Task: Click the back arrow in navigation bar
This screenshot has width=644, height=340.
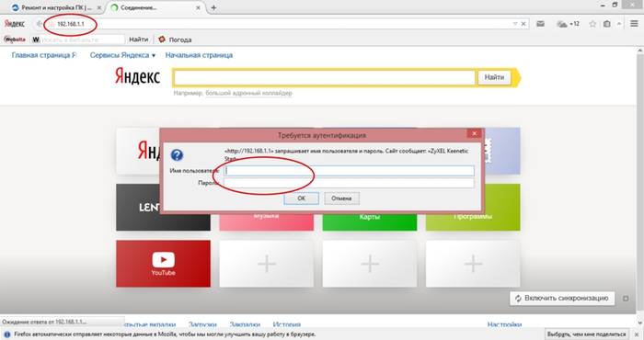Action: pos(39,24)
